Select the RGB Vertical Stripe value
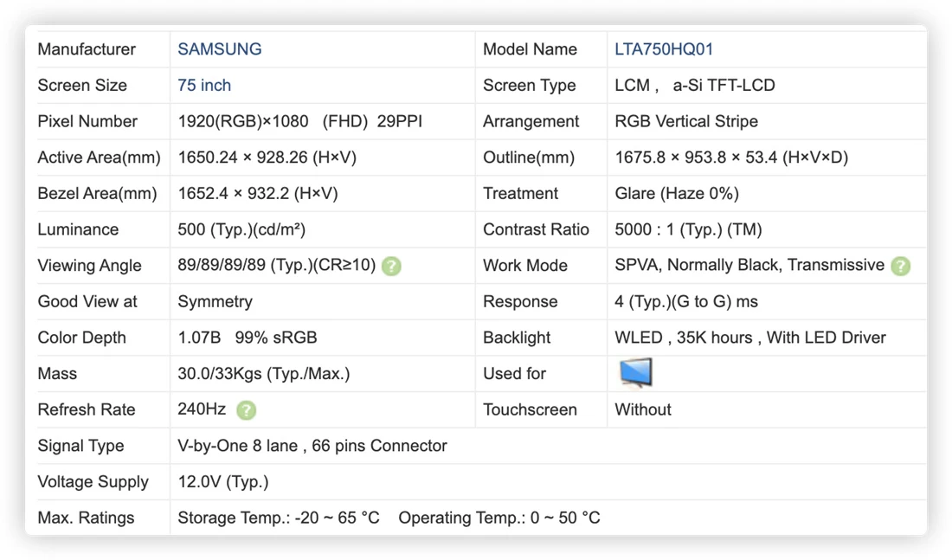The height and width of the screenshot is (560, 952). [x=686, y=121]
